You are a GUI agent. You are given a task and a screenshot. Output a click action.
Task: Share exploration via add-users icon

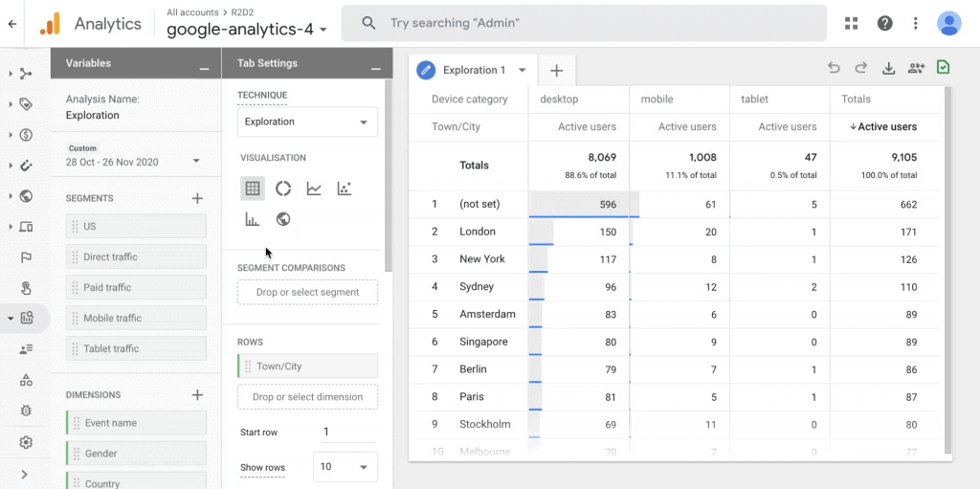click(x=916, y=68)
